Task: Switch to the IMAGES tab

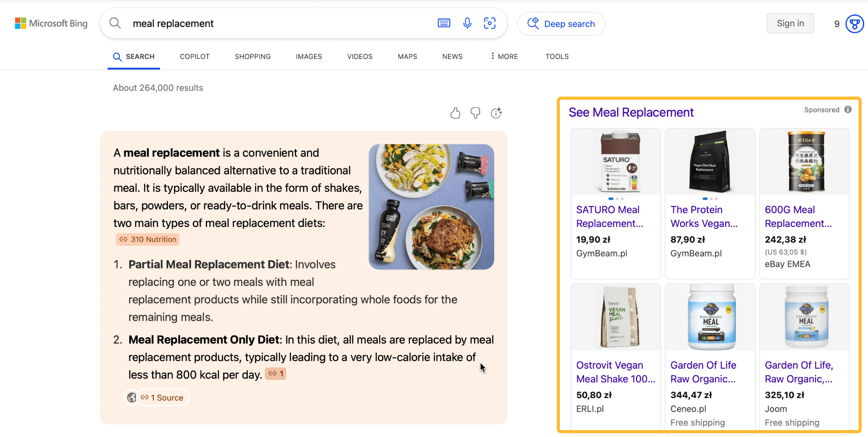Action: (x=309, y=56)
